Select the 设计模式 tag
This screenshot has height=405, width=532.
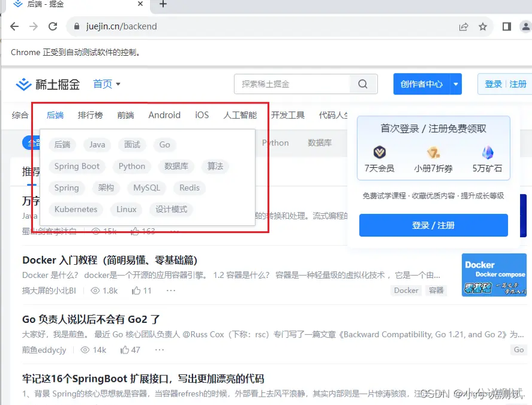(172, 210)
